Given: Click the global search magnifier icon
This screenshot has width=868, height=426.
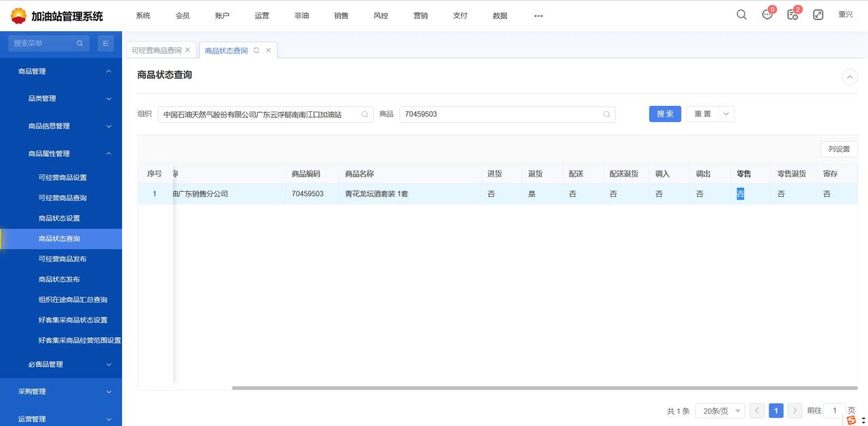Looking at the screenshot, I should coord(741,15).
